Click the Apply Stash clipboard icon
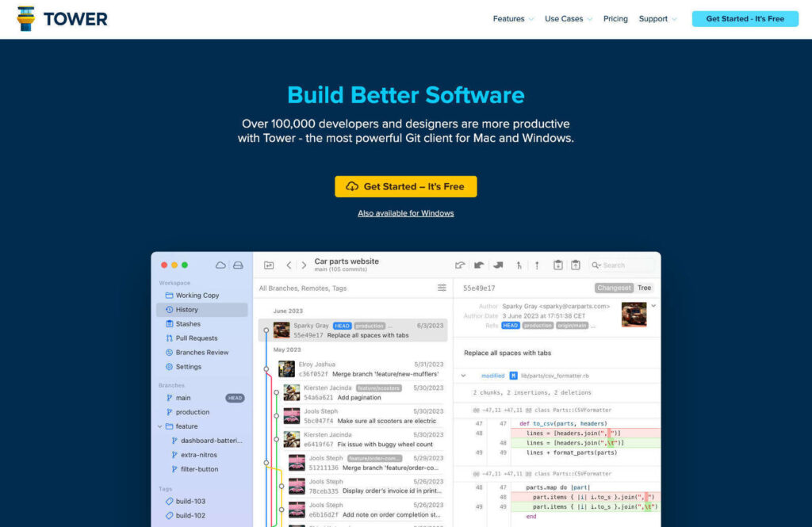This screenshot has height=527, width=812. coord(576,265)
